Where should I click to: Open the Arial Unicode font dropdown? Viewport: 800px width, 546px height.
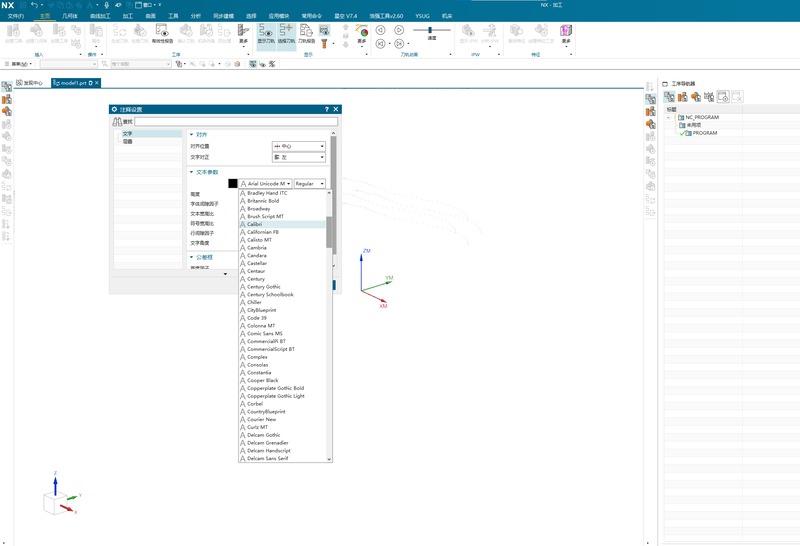pos(265,183)
